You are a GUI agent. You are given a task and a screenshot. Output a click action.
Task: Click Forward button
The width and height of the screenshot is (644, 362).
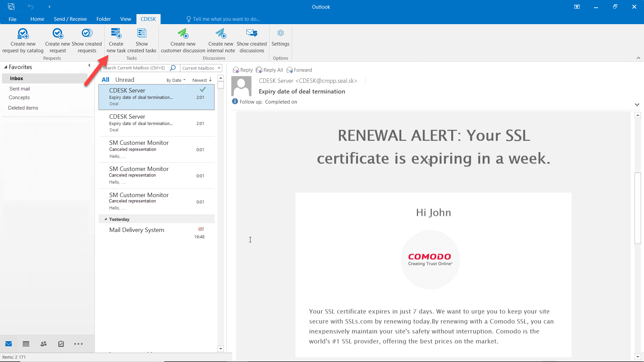(x=299, y=70)
